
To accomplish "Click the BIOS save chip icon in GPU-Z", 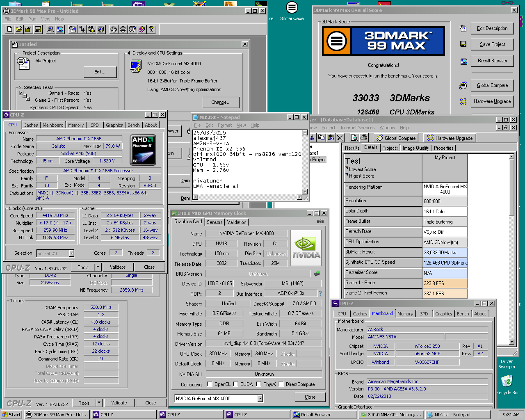I will tap(317, 273).
